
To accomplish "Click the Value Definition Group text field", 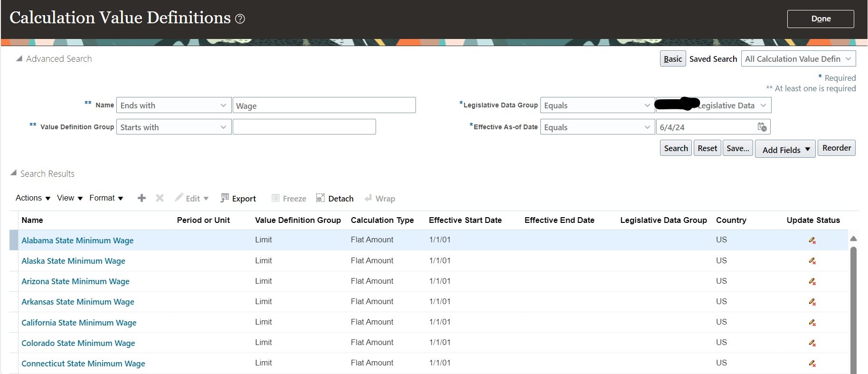I will point(304,127).
